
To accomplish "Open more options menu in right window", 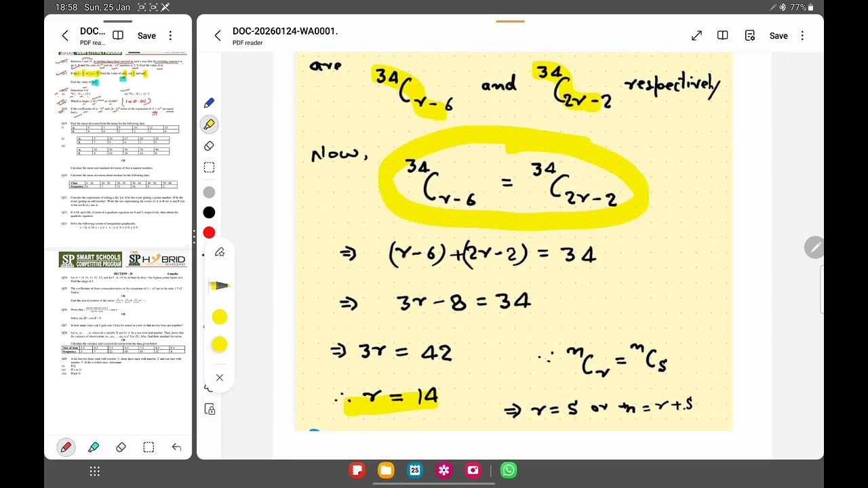I will tap(802, 36).
